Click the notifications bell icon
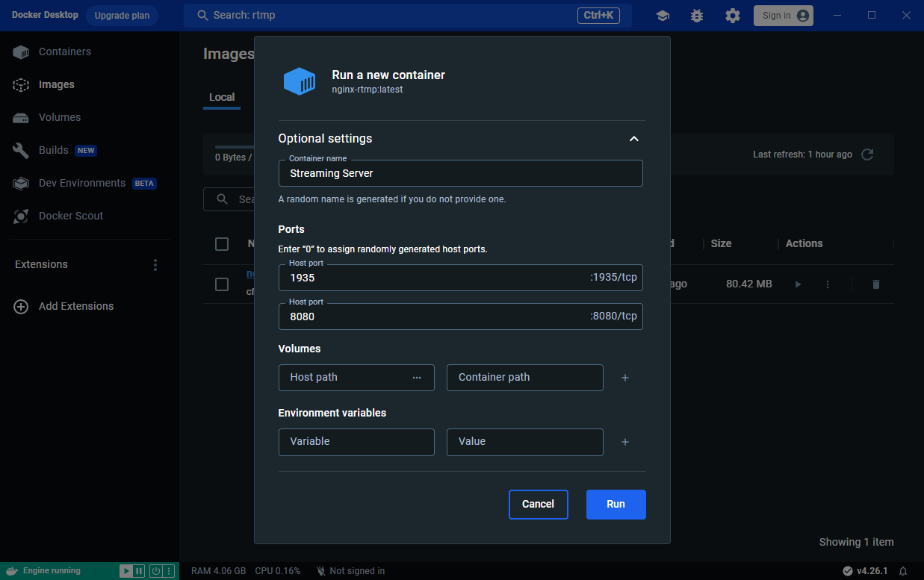Image resolution: width=924 pixels, height=580 pixels. click(x=903, y=571)
